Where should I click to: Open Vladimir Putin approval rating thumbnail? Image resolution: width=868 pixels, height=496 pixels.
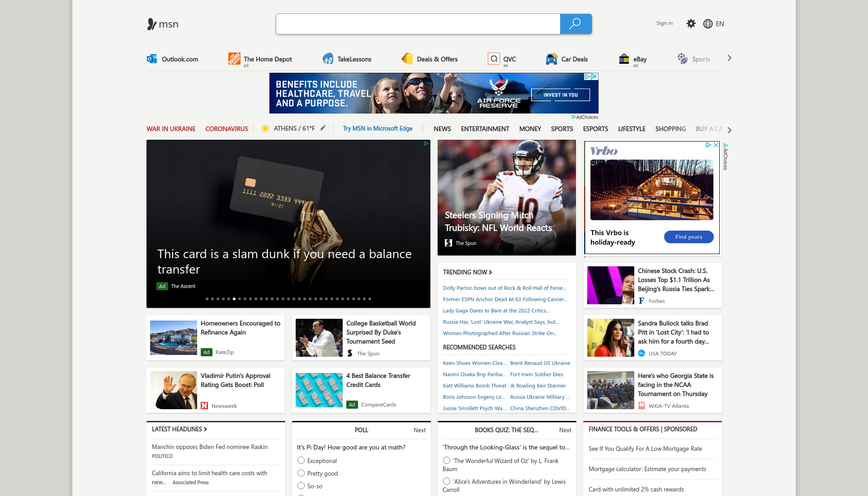pyautogui.click(x=174, y=390)
